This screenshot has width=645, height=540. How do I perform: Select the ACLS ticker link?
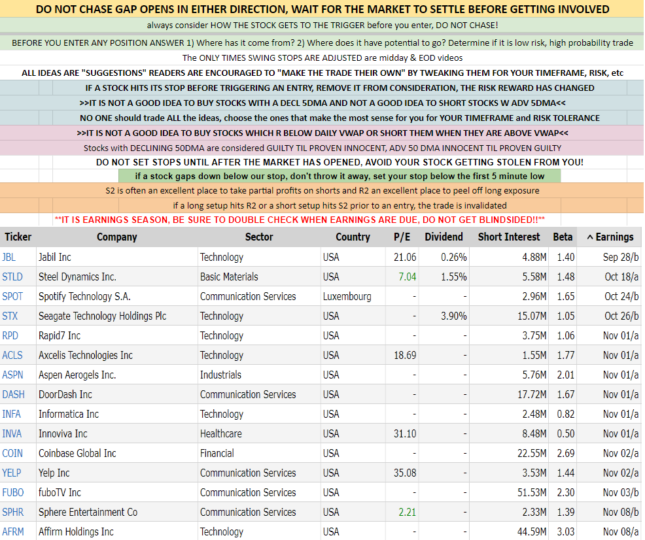tap(14, 355)
